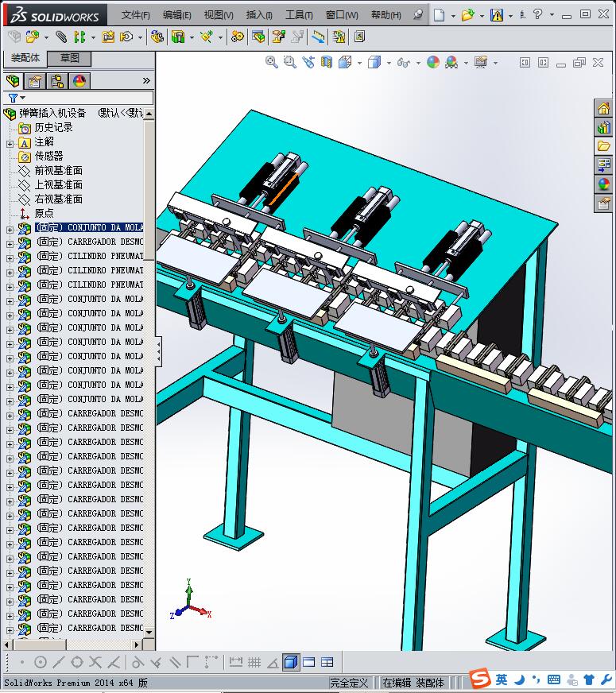This screenshot has height=693, width=616.
Task: Click the 完全定义 status bar label
Action: [x=349, y=683]
